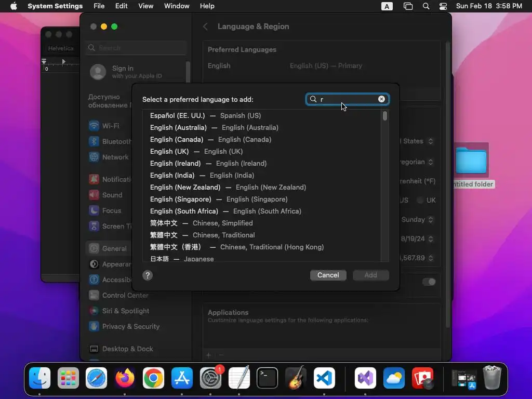Open the File menu
The width and height of the screenshot is (532, 399).
point(99,6)
